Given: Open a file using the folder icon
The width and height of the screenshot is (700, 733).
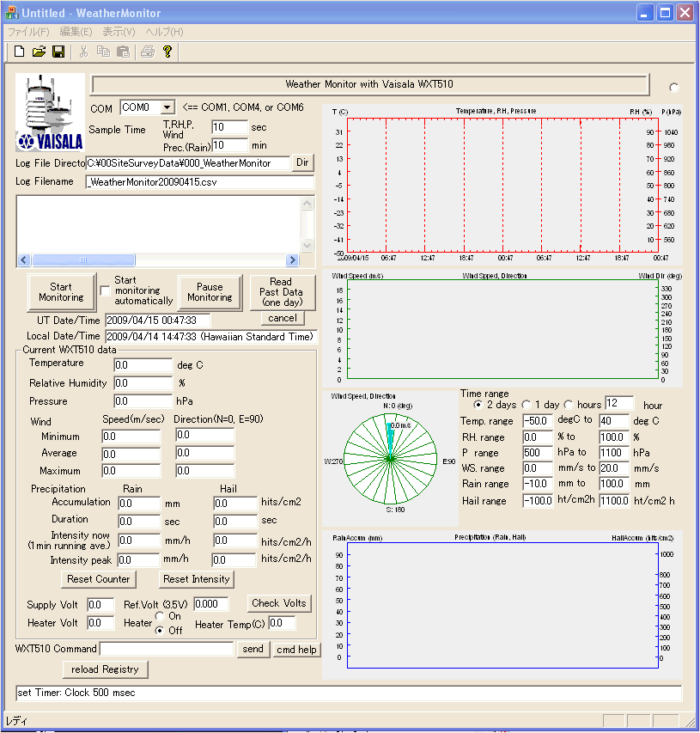Looking at the screenshot, I should [x=39, y=52].
